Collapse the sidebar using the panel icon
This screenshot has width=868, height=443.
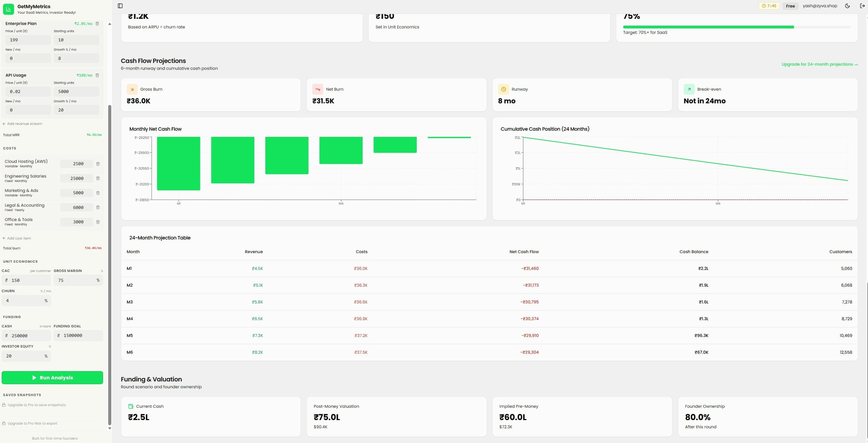click(120, 5)
